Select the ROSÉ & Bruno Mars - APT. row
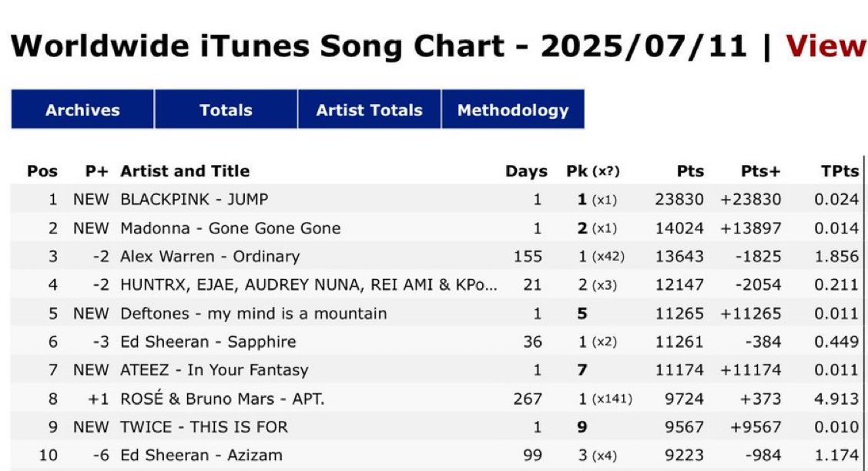 (x=436, y=399)
